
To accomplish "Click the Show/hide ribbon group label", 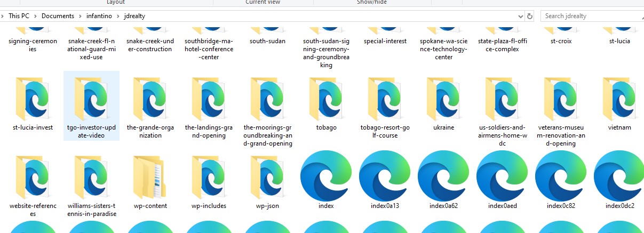I will [372, 3].
